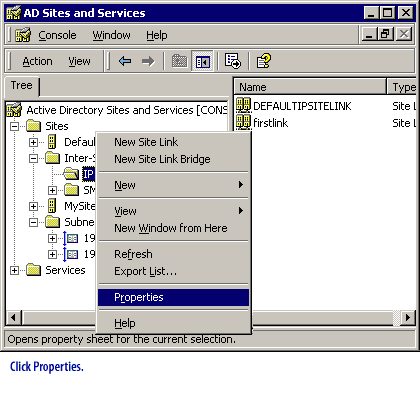Screen dimensions: 420x400
Task: Select Export List... in context menu
Action: click(173, 271)
